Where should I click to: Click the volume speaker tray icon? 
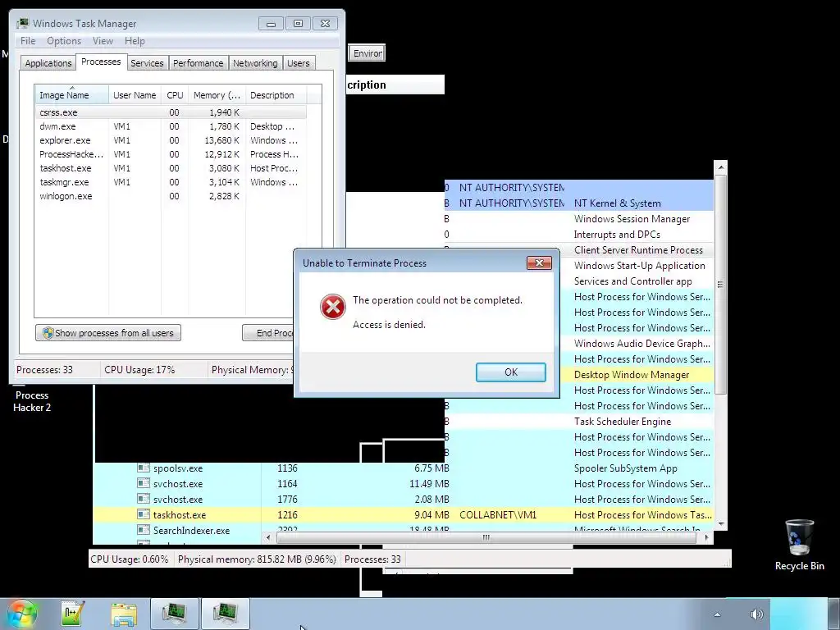click(756, 614)
